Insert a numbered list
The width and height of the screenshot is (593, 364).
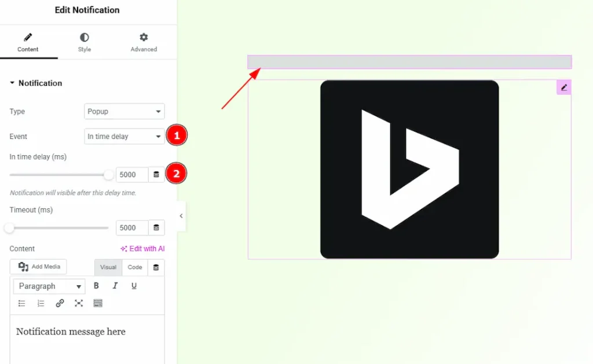41,303
